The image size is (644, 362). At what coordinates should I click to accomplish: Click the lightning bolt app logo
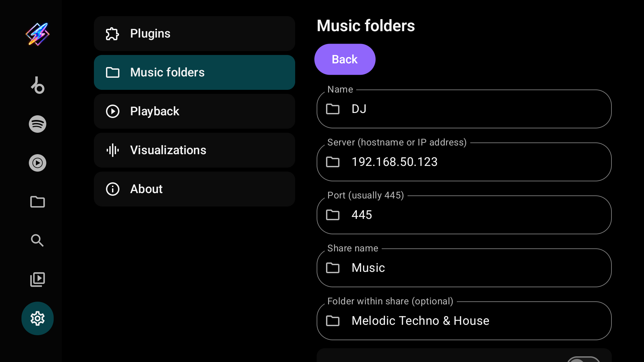38,34
